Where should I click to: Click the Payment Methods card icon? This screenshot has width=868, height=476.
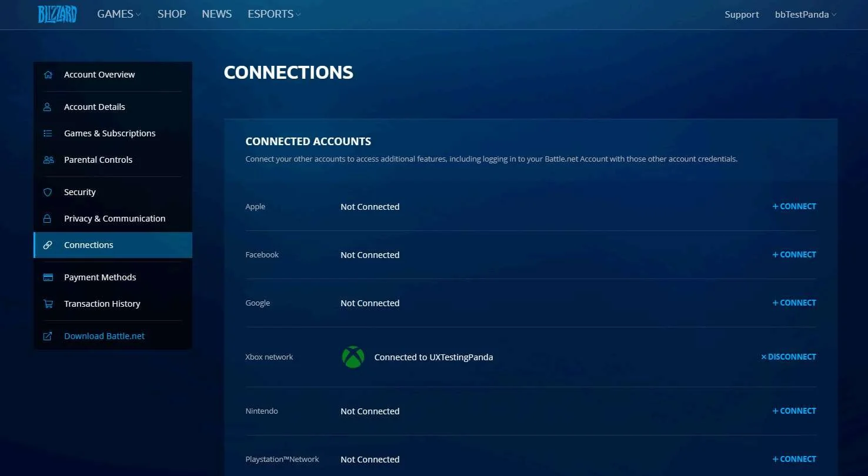point(48,277)
